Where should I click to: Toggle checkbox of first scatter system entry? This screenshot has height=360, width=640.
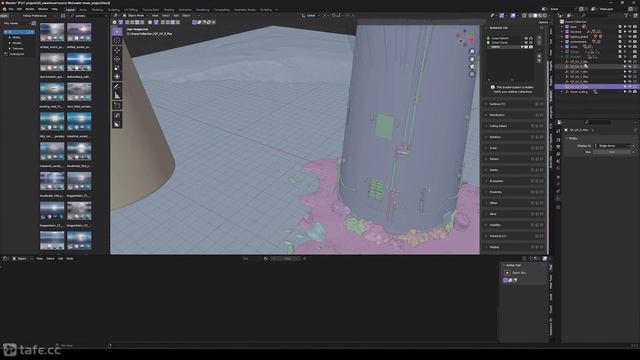point(488,38)
